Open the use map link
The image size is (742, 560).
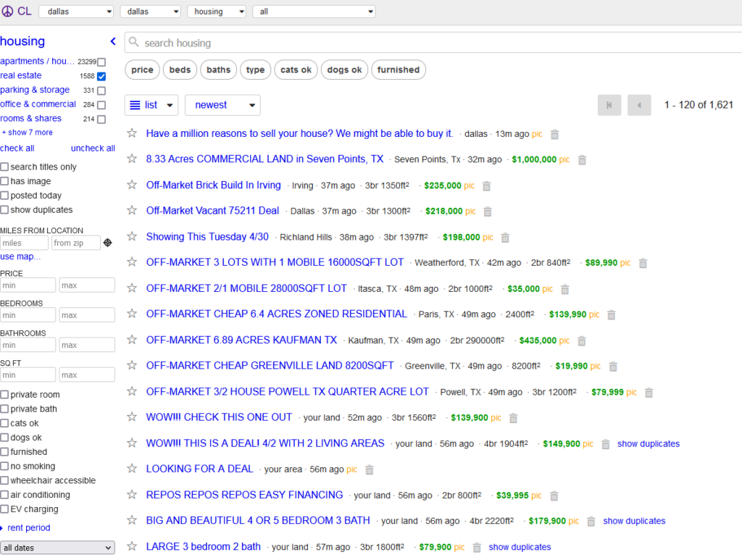20,256
